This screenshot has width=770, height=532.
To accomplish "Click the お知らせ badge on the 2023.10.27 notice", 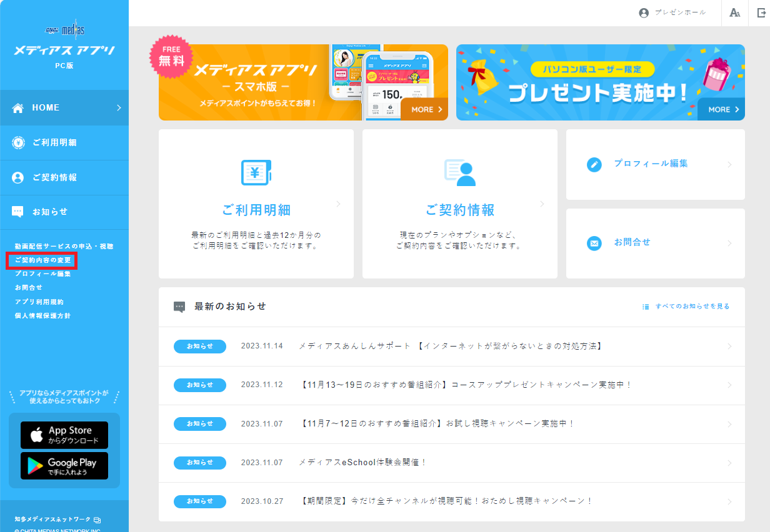I will point(199,501).
